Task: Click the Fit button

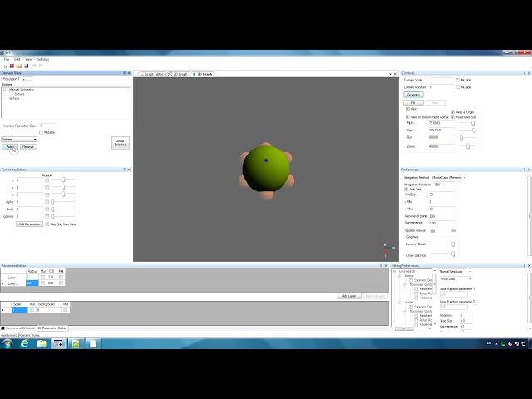Action: click(x=413, y=102)
